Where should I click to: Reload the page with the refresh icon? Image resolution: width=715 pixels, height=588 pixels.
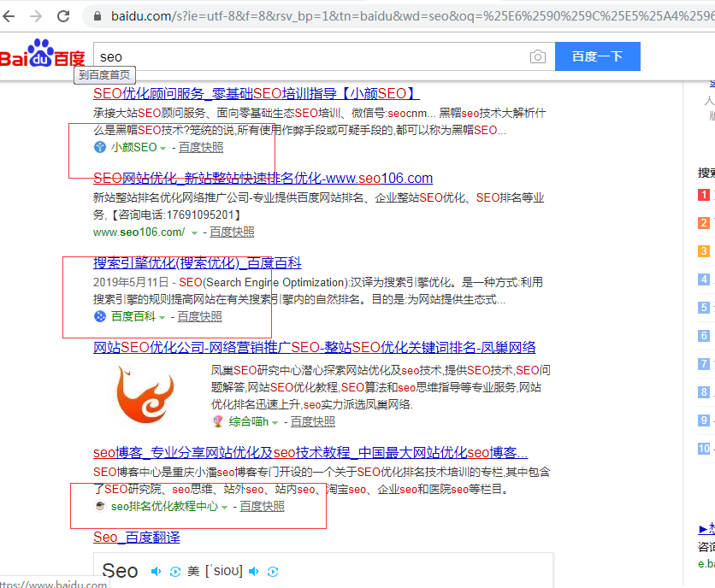point(63,16)
